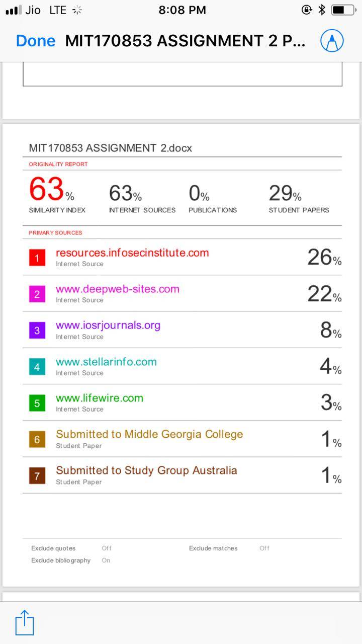Screen dimensions: 362x644
Task: Select source number 1 red badge
Action: pos(37,258)
